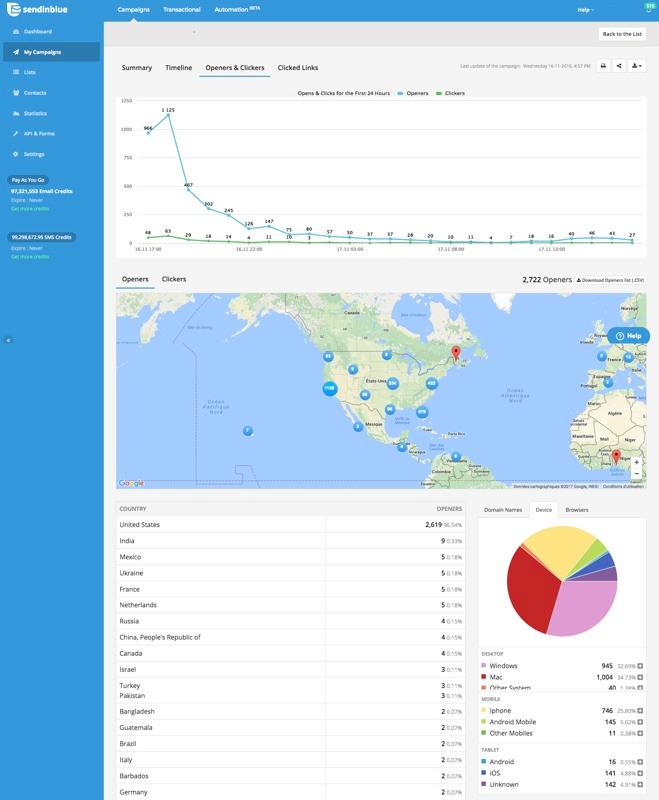Click the red map pin in eastern Canada
This screenshot has width=659, height=800.
coord(455,353)
